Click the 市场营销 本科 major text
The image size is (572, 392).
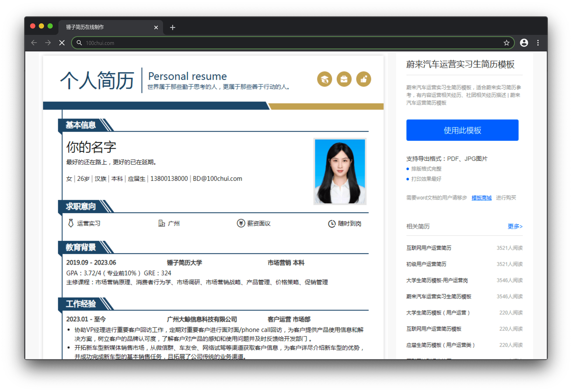pos(286,263)
